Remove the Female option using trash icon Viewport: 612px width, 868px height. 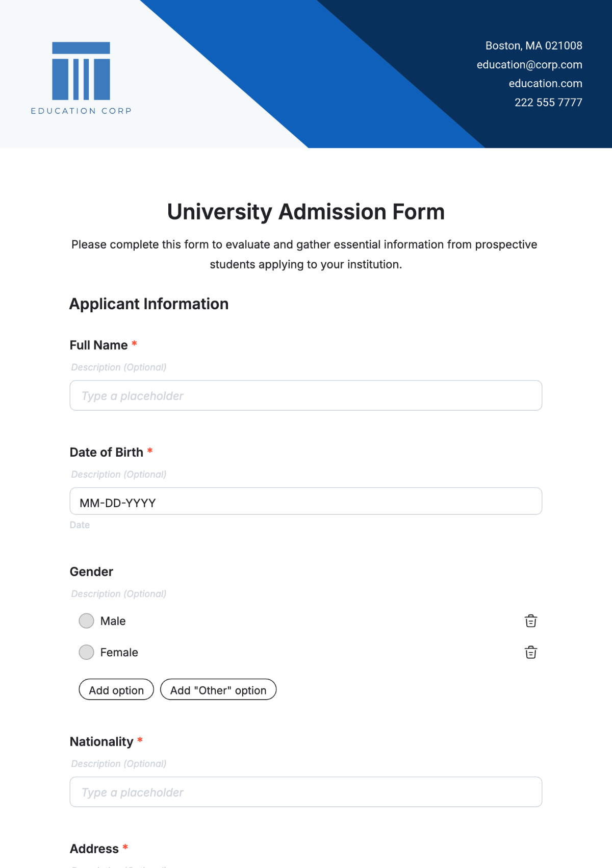point(531,653)
